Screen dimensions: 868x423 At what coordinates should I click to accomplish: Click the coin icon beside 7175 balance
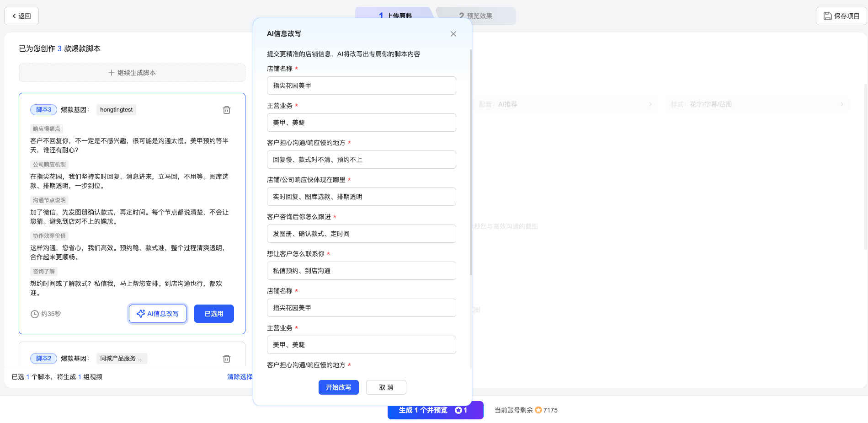538,410
